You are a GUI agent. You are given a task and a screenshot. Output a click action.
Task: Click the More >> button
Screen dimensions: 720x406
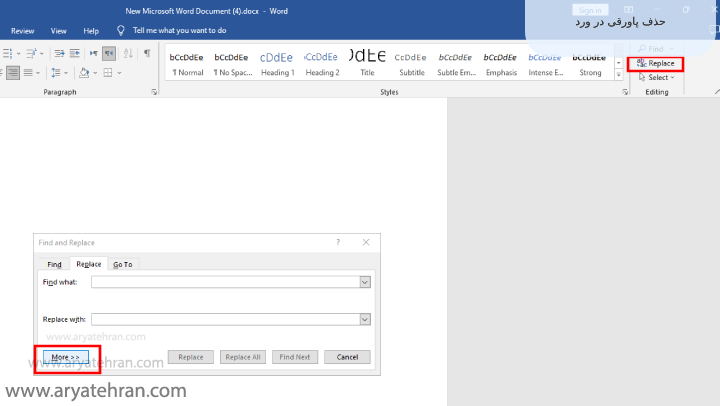(66, 357)
